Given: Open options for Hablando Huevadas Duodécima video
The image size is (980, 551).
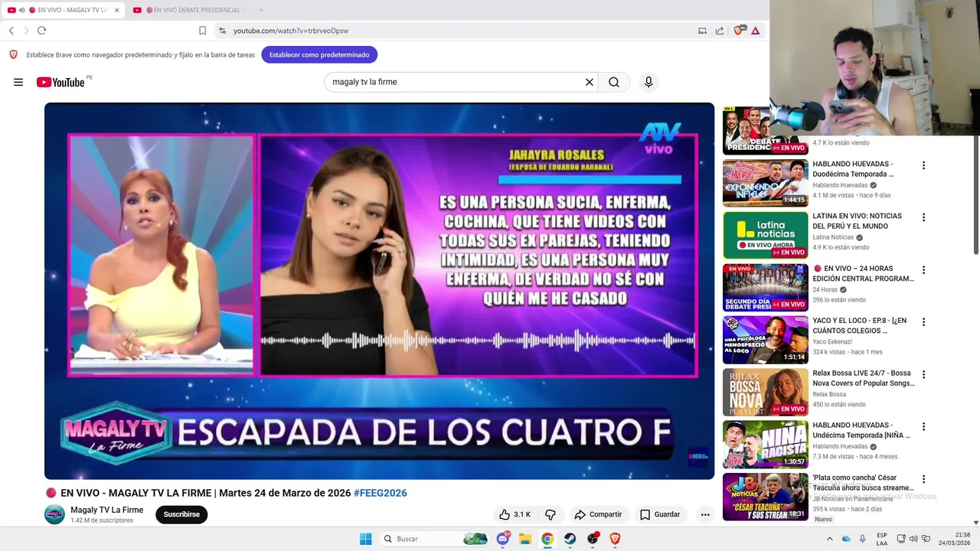Looking at the screenshot, I should point(923,165).
